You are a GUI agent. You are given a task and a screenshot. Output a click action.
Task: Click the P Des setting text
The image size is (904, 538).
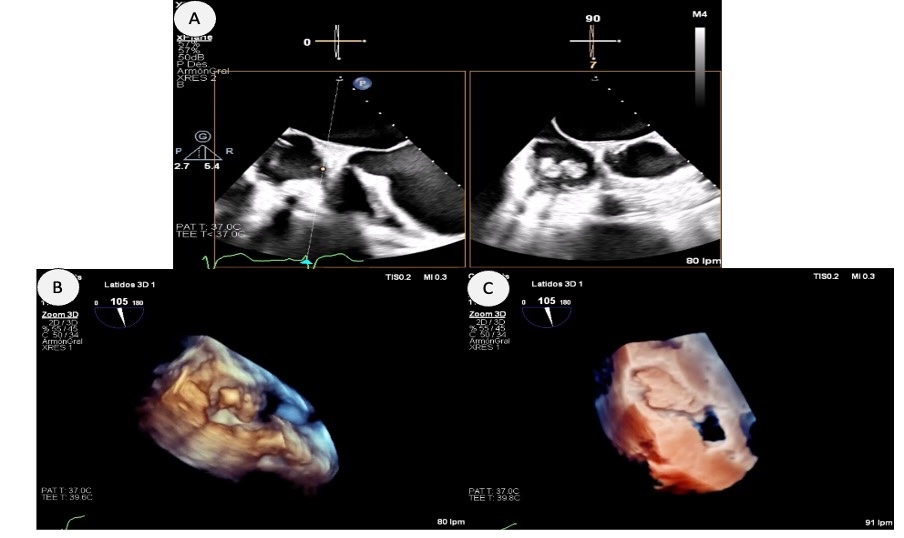coord(192,64)
